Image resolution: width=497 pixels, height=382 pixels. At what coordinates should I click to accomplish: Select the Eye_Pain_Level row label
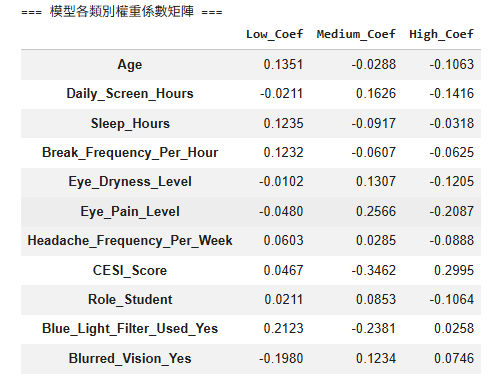(130, 212)
